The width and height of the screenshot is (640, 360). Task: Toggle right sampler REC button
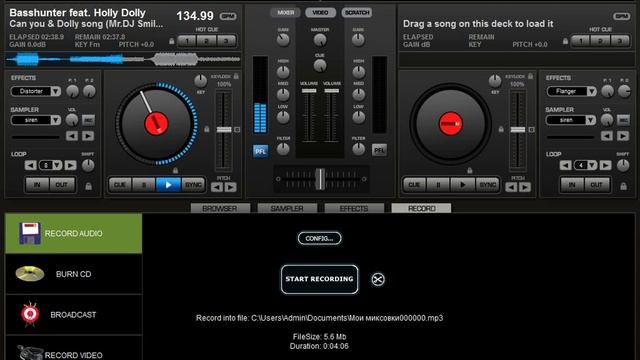click(623, 120)
